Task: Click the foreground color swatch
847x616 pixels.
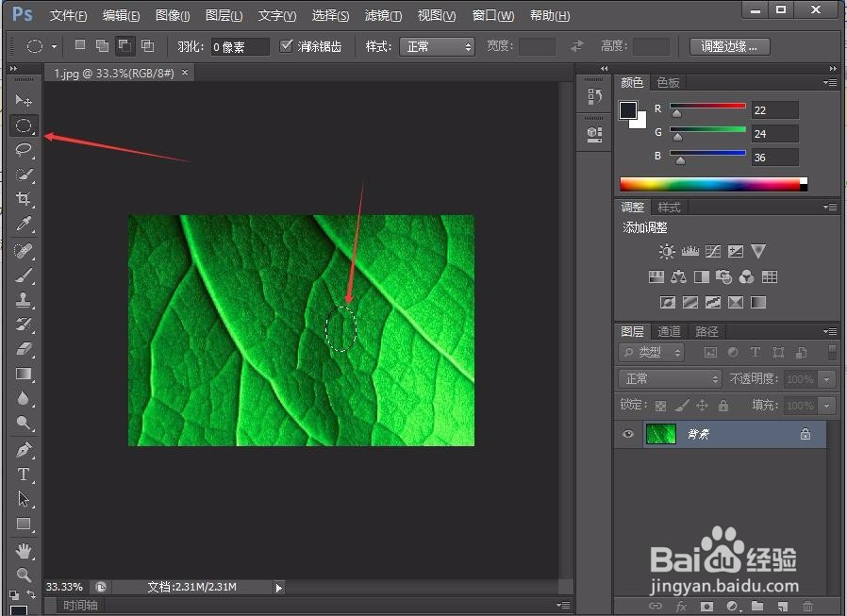Action: [x=627, y=110]
